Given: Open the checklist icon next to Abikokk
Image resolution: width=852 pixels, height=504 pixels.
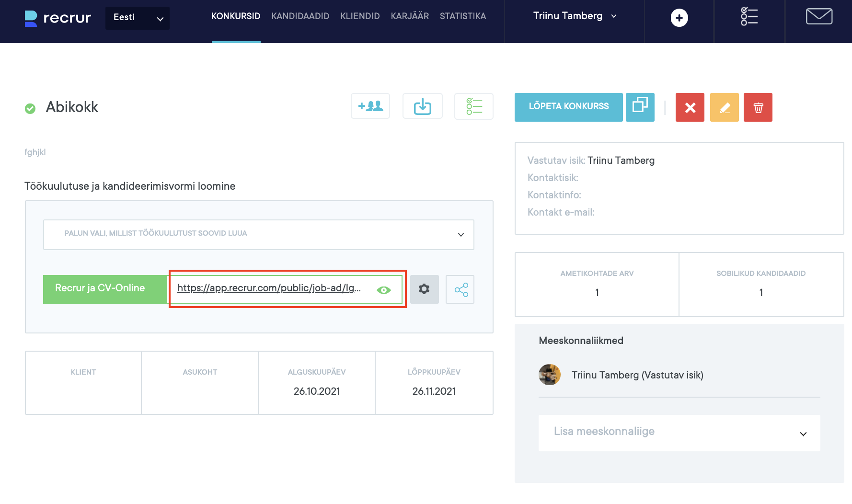Looking at the screenshot, I should point(473,106).
